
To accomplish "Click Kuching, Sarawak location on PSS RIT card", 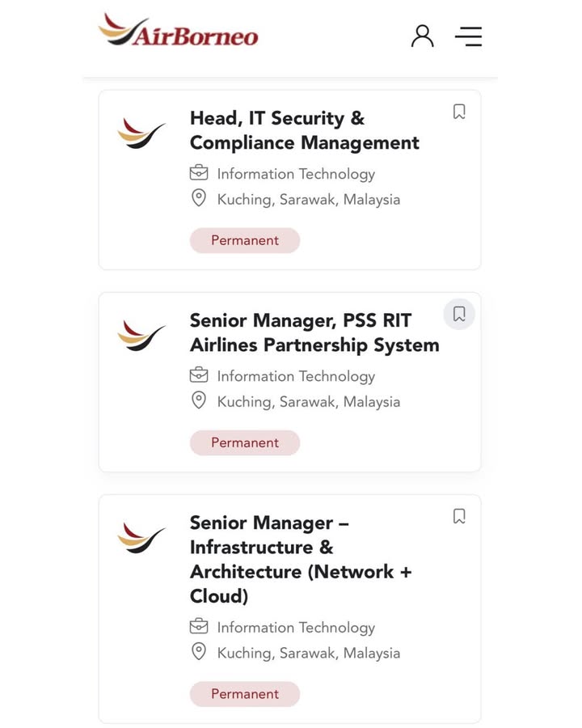I will 308,401.
